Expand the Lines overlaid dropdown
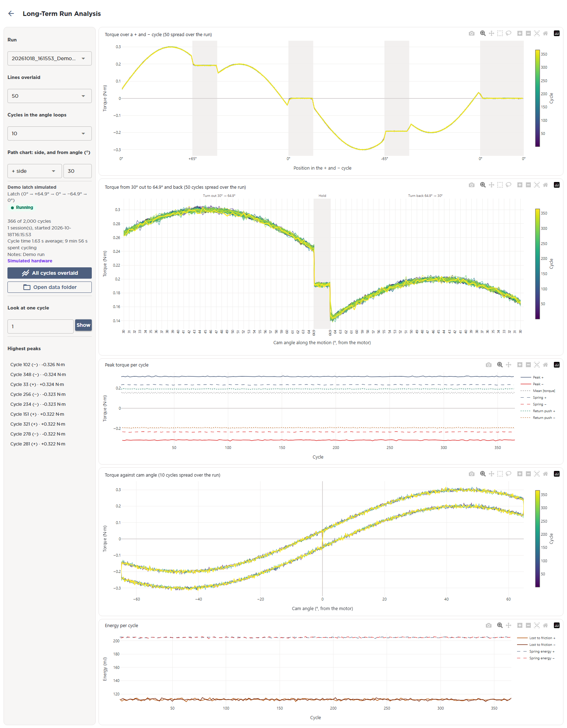Viewport: 567px width, 728px height. 50,96
